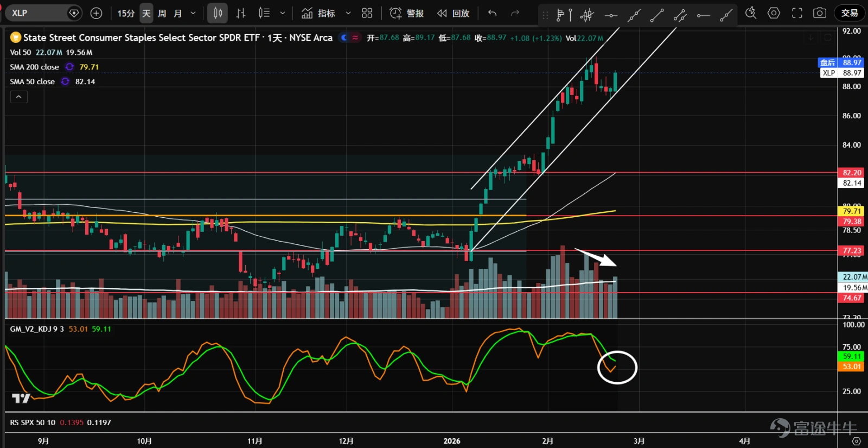Select the 周 weekly timeframe
The width and height of the screenshot is (868, 448).
pyautogui.click(x=162, y=13)
